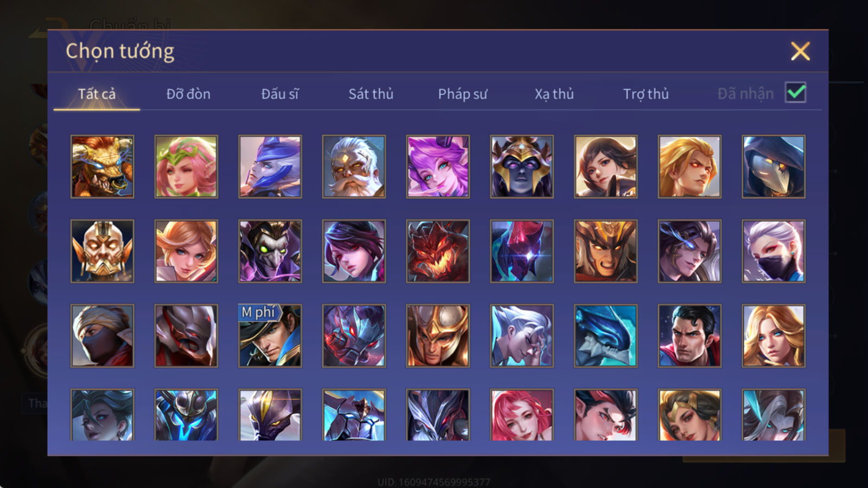
Task: Close the 'Chọn tướng' dialog
Action: (800, 52)
